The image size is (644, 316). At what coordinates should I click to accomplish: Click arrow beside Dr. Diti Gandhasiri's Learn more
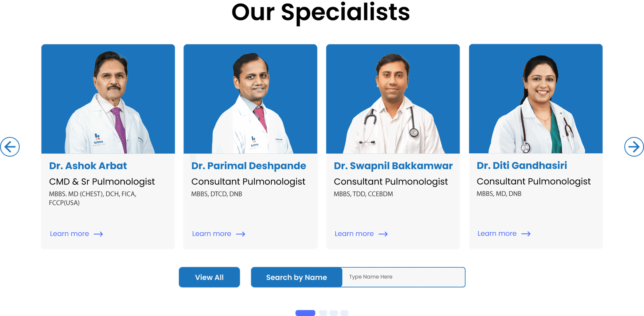click(526, 233)
